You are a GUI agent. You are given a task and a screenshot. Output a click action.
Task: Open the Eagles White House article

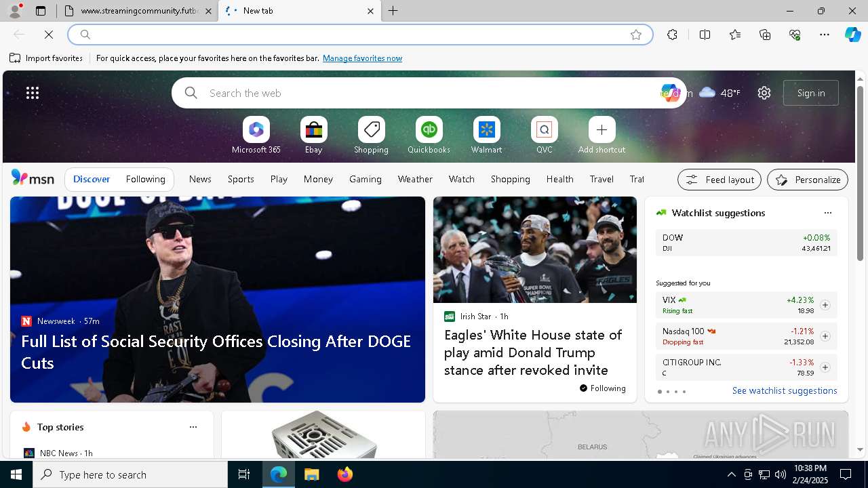coord(533,352)
